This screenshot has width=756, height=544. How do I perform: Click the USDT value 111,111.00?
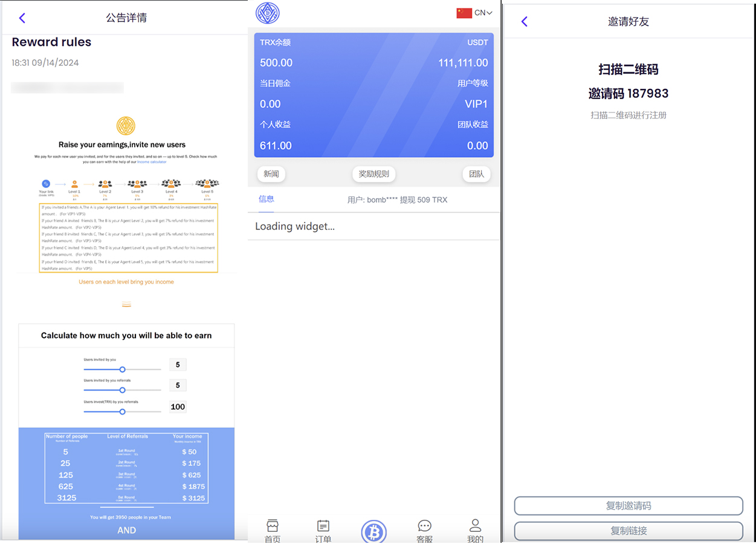click(x=463, y=63)
